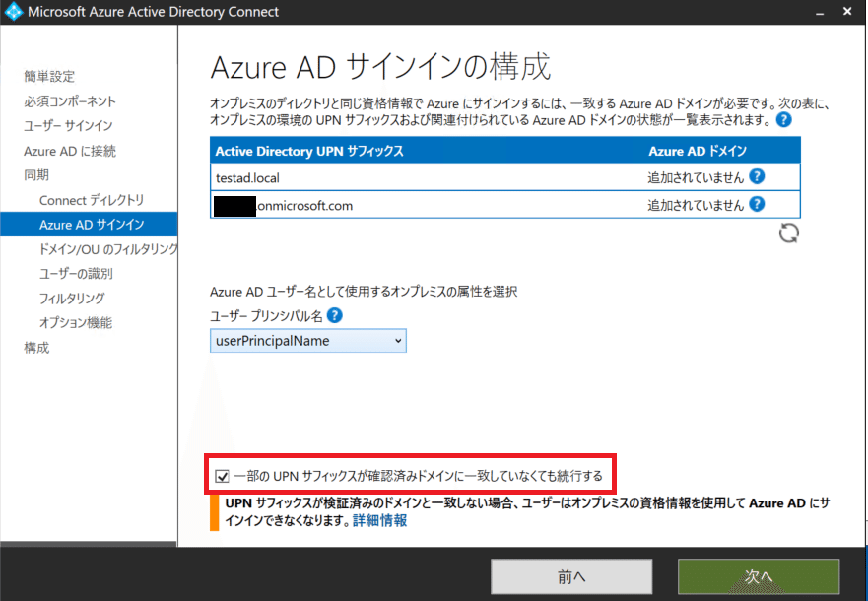
Task: Go to the 簡単設定 step
Action: point(49,77)
